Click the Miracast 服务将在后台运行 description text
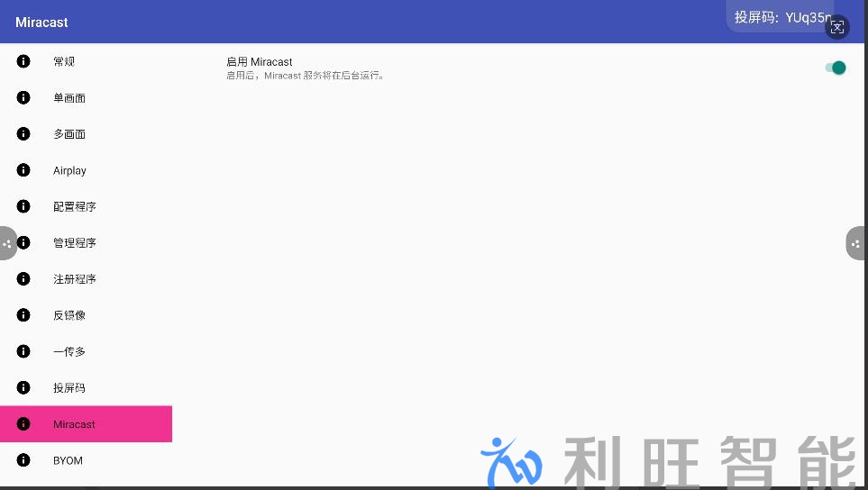868x490 pixels. 305,76
